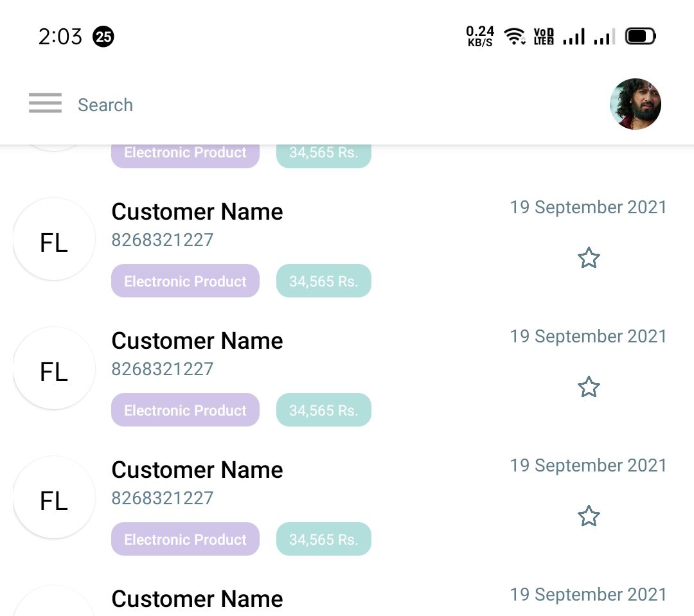Select first customer's Electronic Product tag
This screenshot has height=616, width=694.
coord(185,281)
